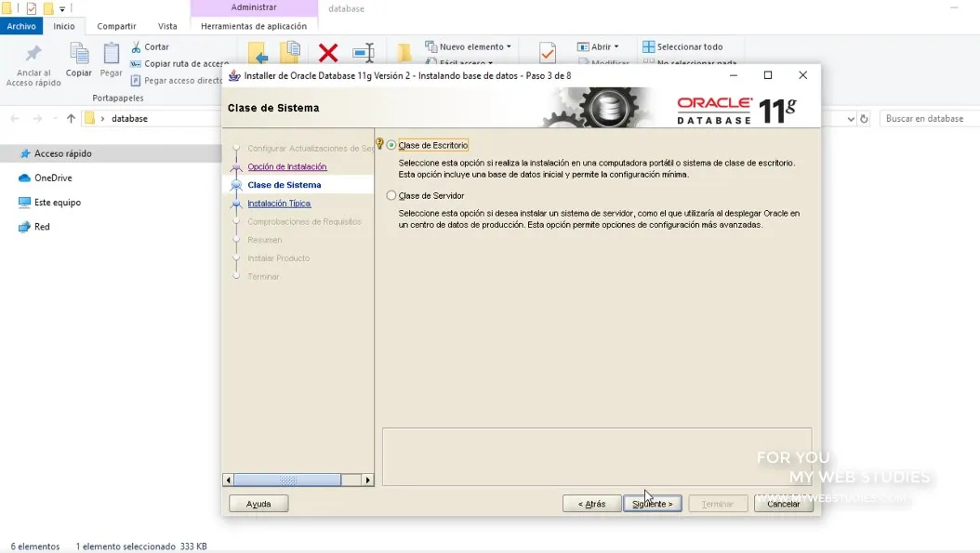Click the Explorer back navigation arrow
The width and height of the screenshot is (980, 553).
click(15, 119)
